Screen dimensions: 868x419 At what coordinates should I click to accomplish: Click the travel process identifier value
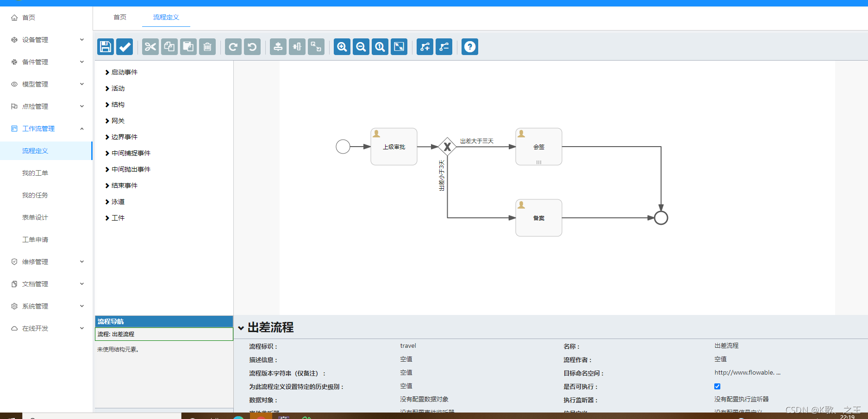tap(408, 345)
